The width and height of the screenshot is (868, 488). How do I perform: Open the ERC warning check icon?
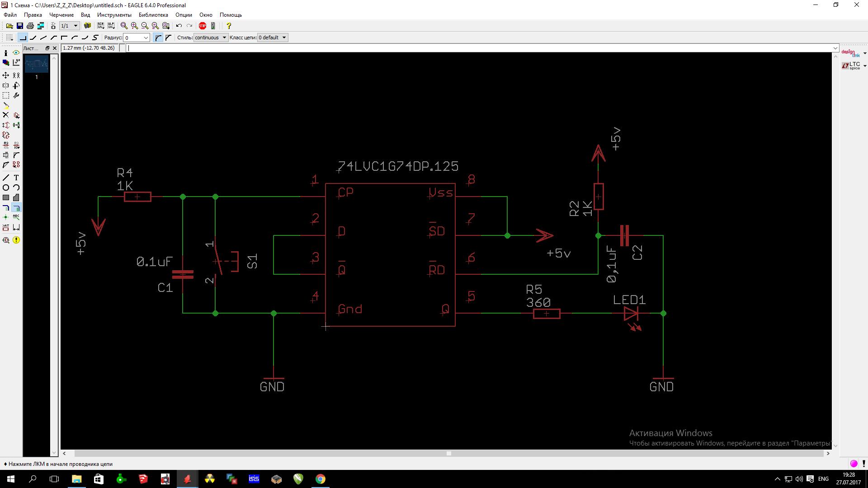[16, 240]
